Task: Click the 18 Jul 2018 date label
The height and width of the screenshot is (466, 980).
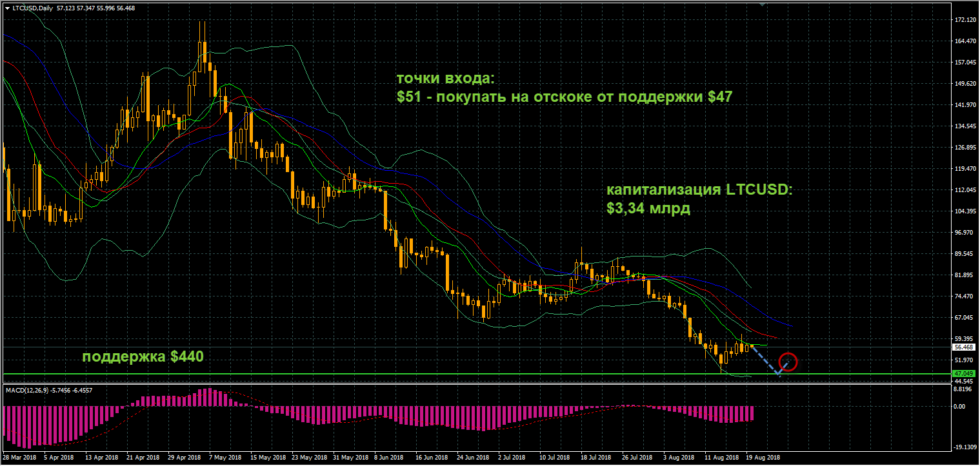Action: tap(597, 458)
